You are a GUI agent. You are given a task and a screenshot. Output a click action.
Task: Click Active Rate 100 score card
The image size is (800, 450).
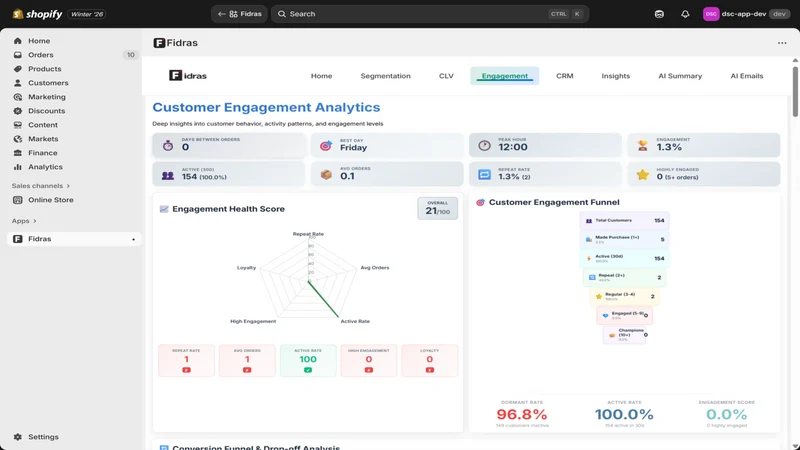click(x=308, y=361)
